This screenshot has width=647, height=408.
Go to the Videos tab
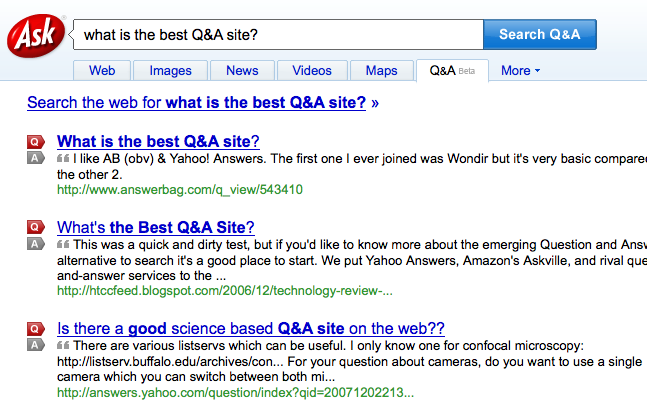point(312,70)
